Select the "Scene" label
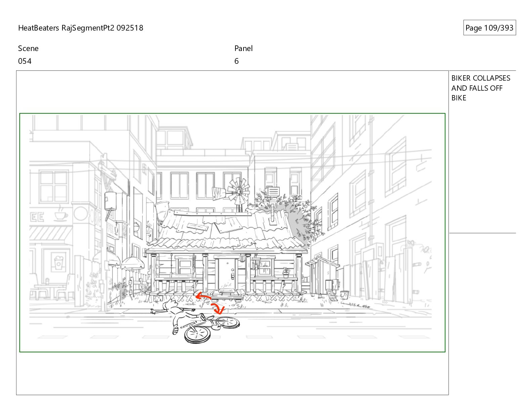 28,48
